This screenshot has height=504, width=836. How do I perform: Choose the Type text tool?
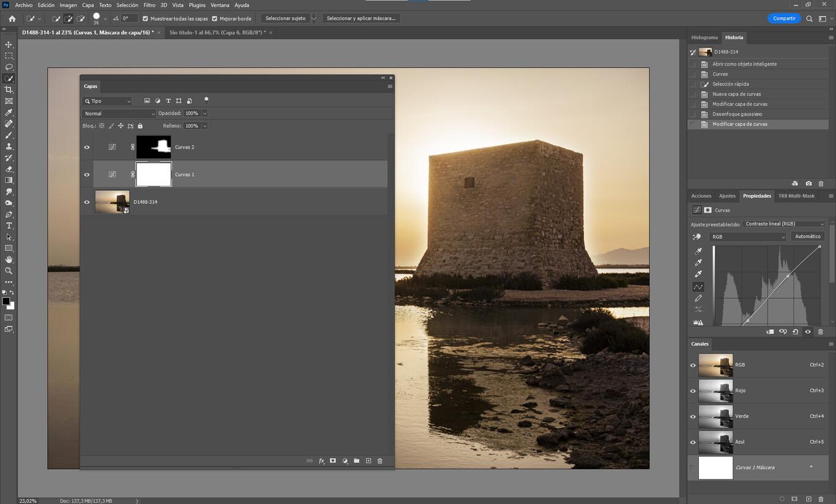9,226
